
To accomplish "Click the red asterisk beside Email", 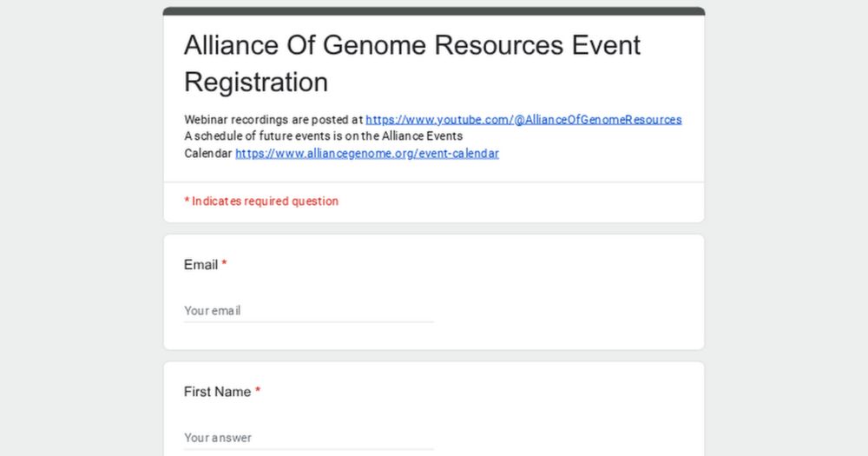I will (x=224, y=264).
